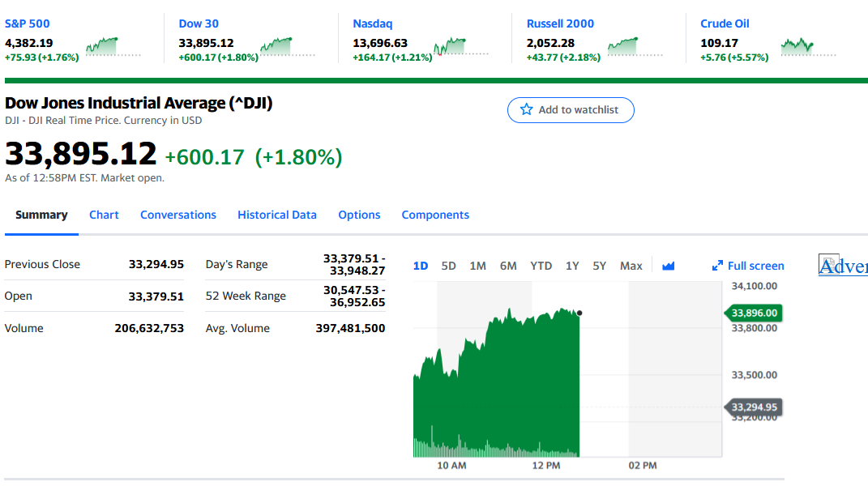The image size is (868, 486).
Task: Click the S&P 500 mini sparkline chart
Action: (x=113, y=46)
